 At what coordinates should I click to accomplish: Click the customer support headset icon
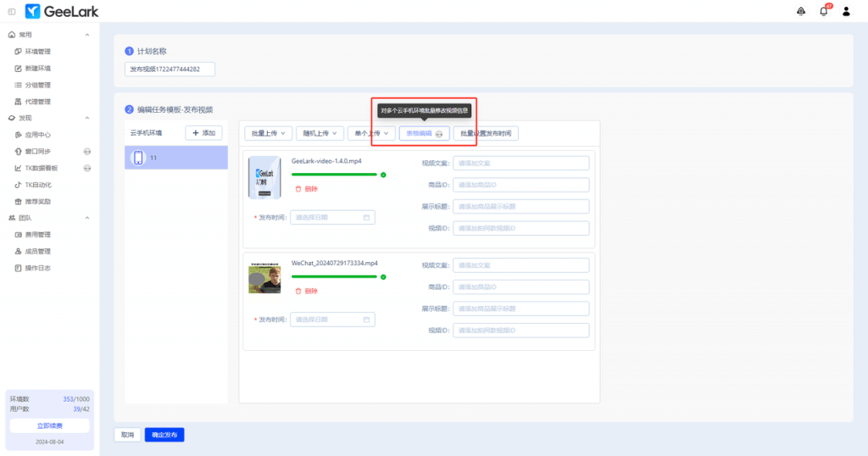point(801,11)
